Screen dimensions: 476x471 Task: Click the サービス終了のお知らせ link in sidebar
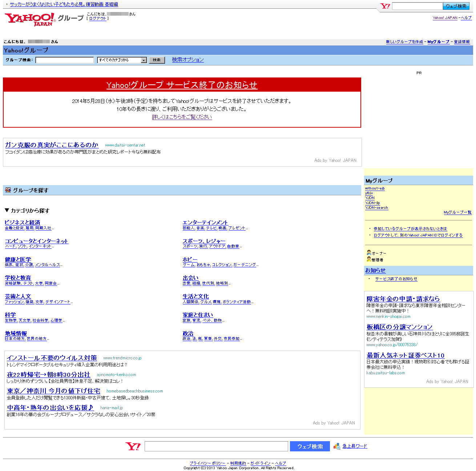pos(396,279)
